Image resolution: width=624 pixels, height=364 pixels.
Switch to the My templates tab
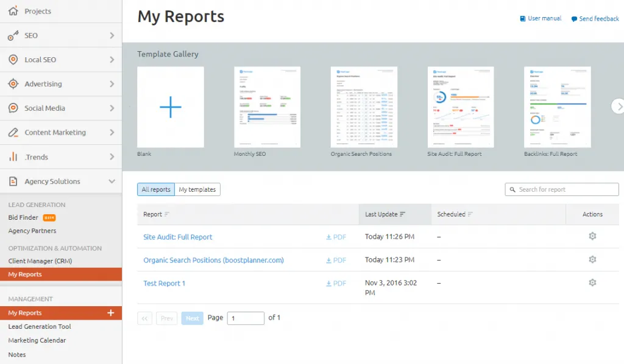(197, 189)
